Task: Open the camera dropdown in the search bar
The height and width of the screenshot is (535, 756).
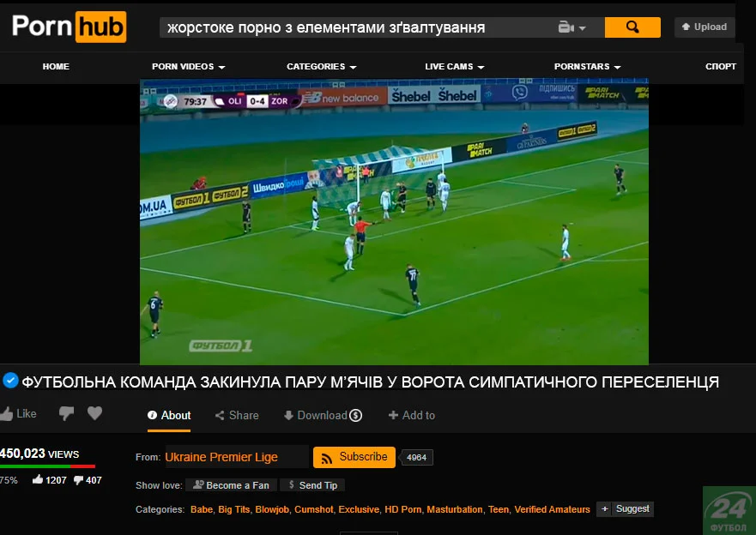Action: (572, 27)
